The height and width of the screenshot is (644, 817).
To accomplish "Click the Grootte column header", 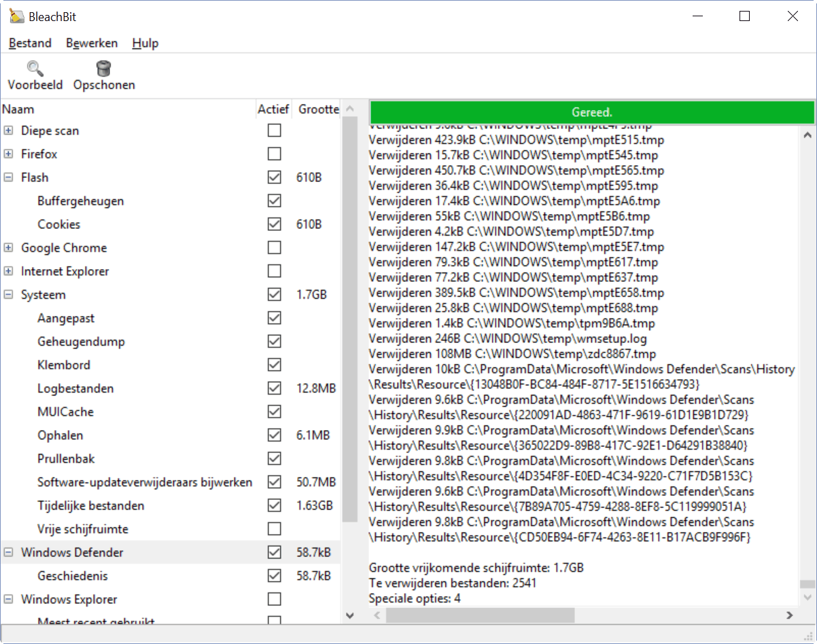I will 317,109.
